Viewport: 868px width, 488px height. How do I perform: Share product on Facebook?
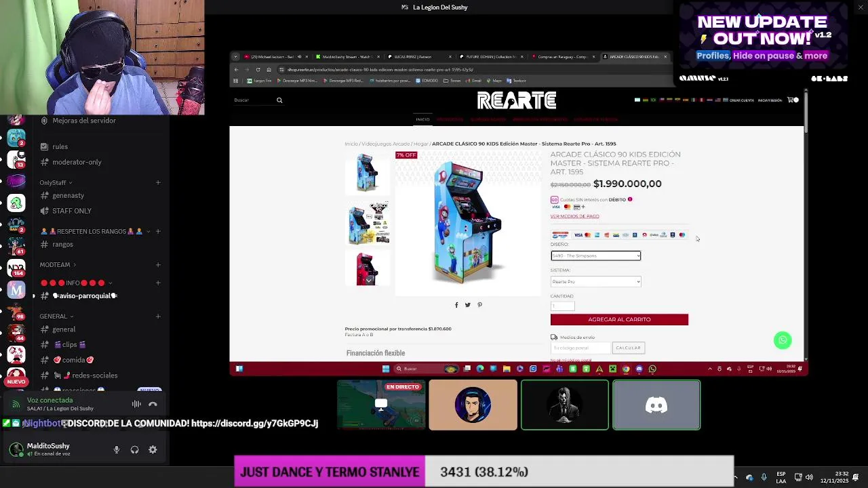point(456,305)
